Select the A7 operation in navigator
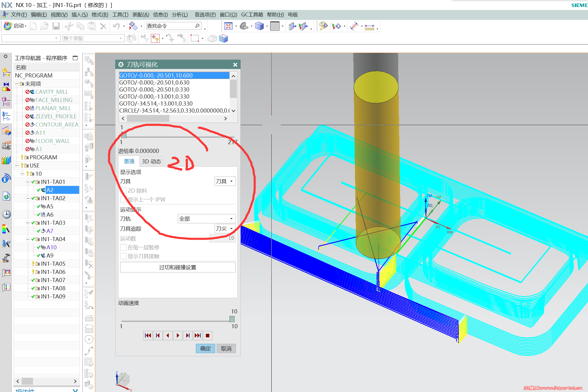The width and height of the screenshot is (588, 392). click(50, 231)
